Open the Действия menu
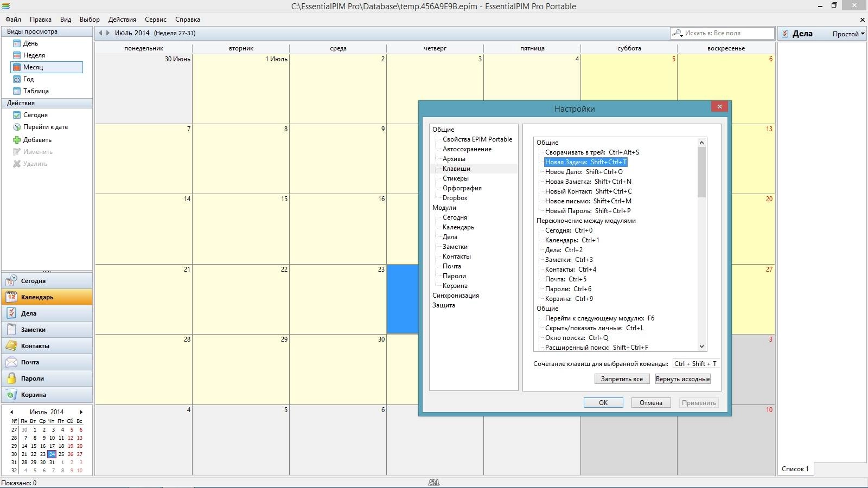The width and height of the screenshot is (868, 488). [x=122, y=20]
